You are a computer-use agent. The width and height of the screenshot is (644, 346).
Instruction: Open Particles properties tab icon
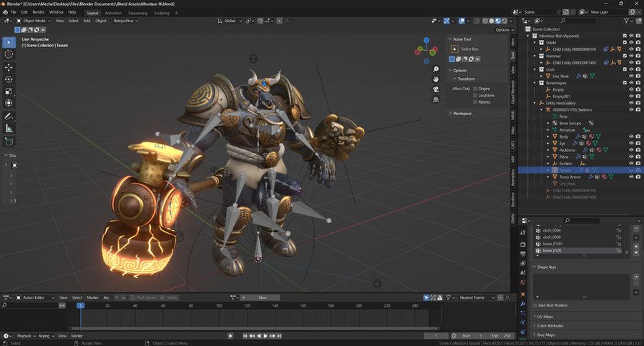click(523, 313)
